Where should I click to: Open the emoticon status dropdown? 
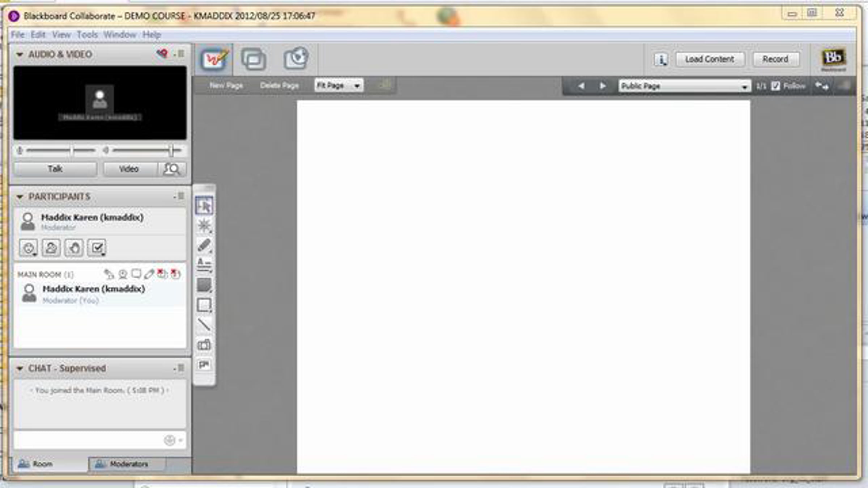[x=29, y=248]
